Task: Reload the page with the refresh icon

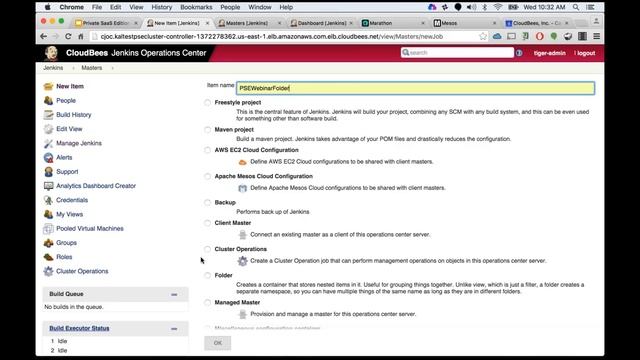Action: click(68, 36)
